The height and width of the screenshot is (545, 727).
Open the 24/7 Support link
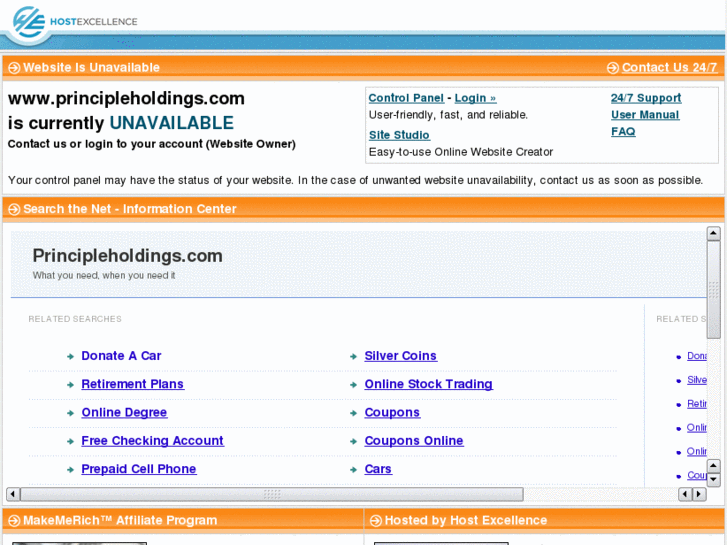click(x=646, y=98)
